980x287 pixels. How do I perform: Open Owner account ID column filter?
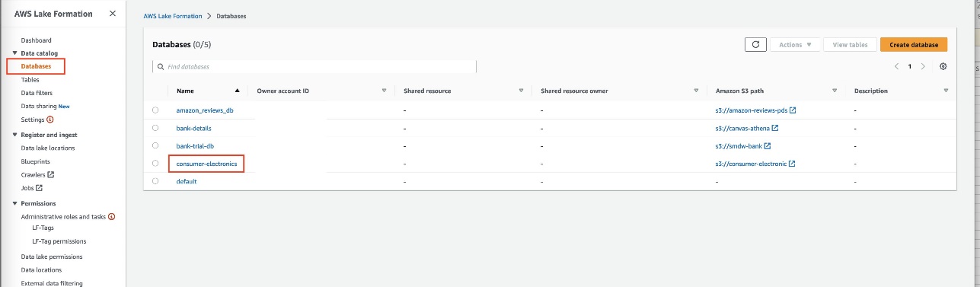384,91
